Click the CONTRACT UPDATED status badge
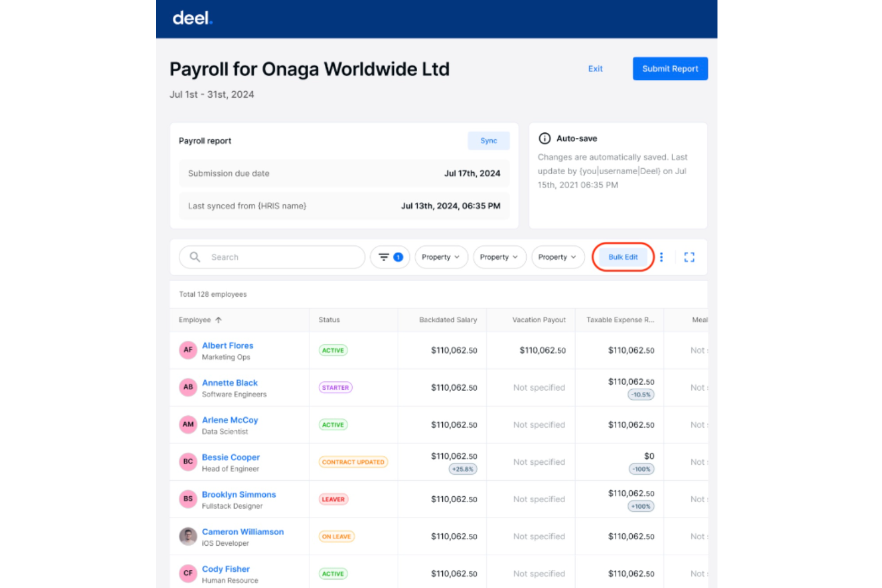Screen dimensions: 882x588 tap(353, 462)
